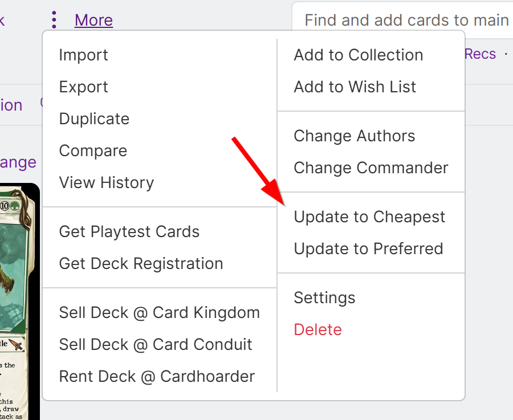Screen dimensions: 513x420
Task: Choose Rent Deck @ Cardhoarder
Action: 157,377
